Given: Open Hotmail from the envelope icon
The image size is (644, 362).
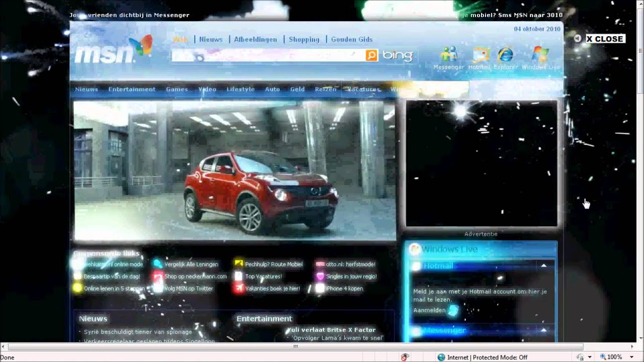Looking at the screenshot, I should pyautogui.click(x=480, y=54).
